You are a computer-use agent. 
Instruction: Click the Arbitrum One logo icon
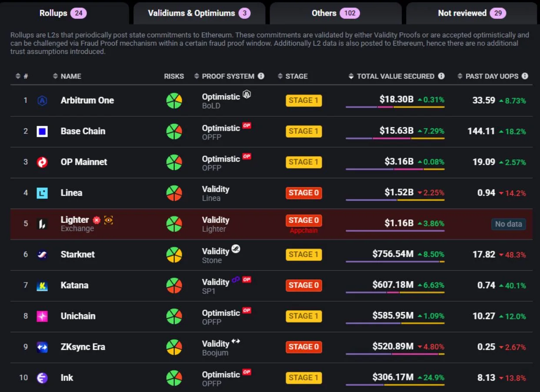point(42,100)
